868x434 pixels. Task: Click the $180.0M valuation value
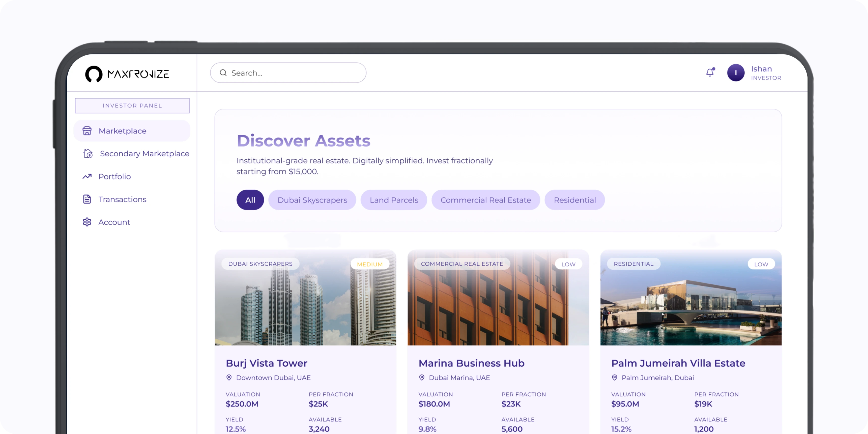[434, 404]
